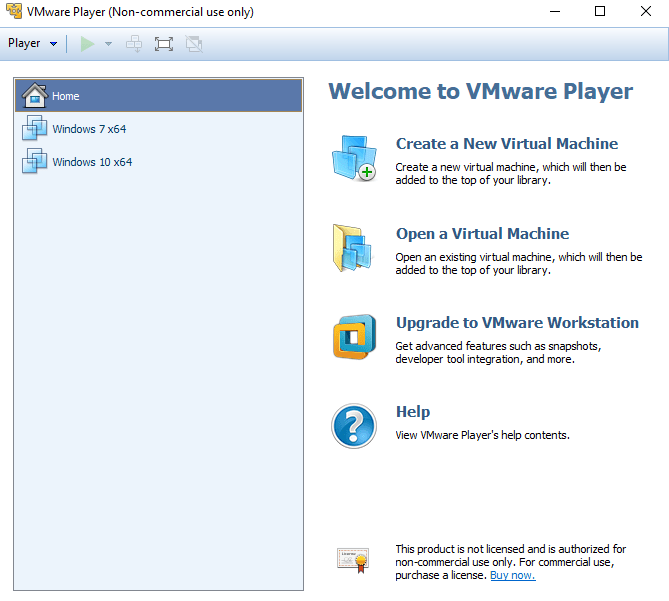Click the VMware Player title bar icon

14,12
